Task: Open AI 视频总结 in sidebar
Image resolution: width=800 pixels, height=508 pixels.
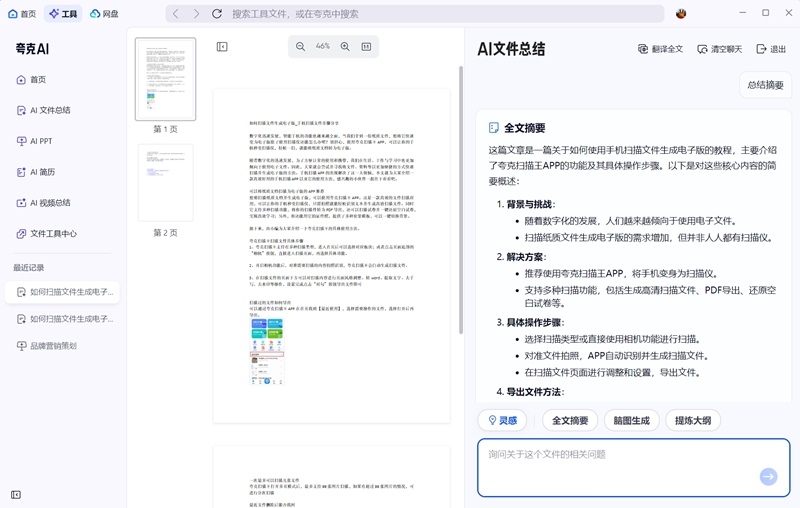Action: [x=43, y=202]
